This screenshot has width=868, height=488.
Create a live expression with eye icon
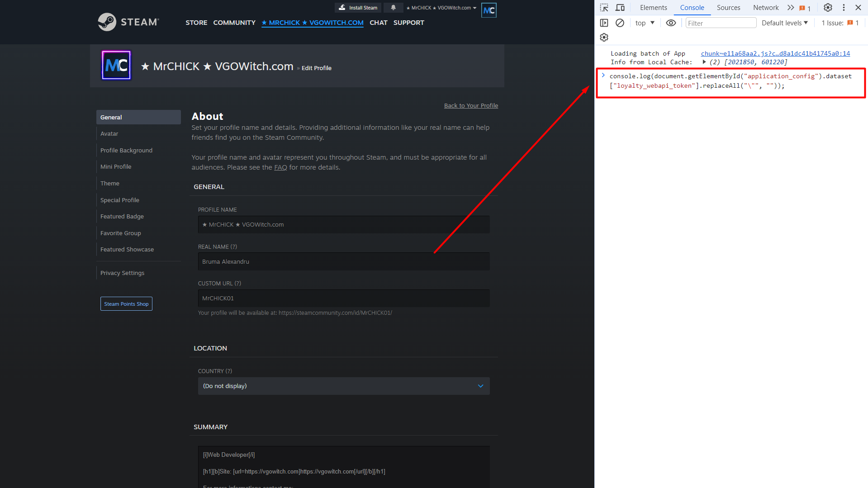[671, 23]
